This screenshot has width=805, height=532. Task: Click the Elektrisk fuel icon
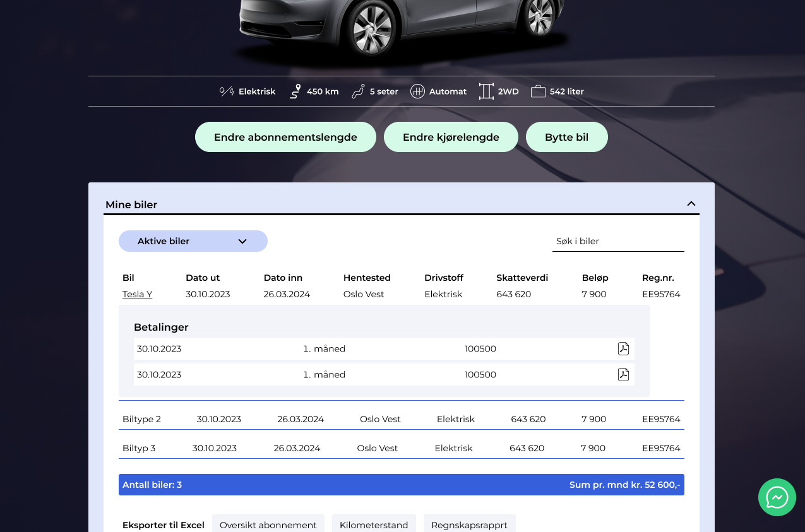pyautogui.click(x=227, y=92)
